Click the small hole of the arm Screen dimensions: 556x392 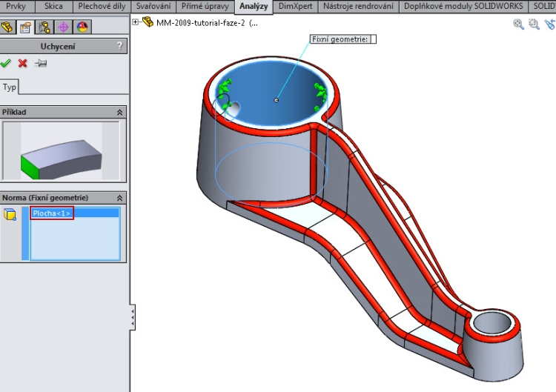(x=492, y=325)
